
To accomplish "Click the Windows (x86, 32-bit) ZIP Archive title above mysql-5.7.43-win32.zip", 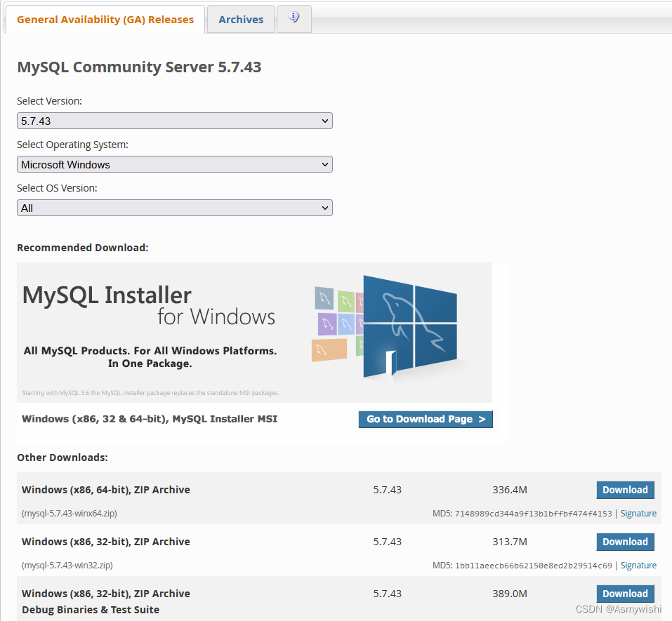I will point(106,541).
